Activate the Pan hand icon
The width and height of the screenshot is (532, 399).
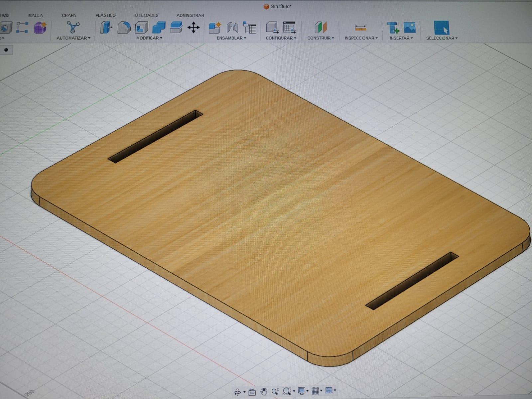(x=264, y=391)
